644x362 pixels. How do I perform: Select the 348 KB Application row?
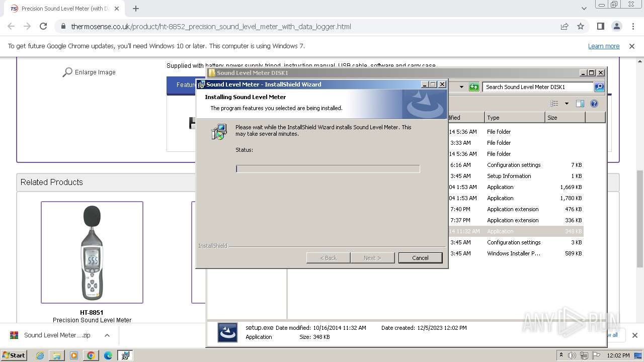[x=516, y=231]
